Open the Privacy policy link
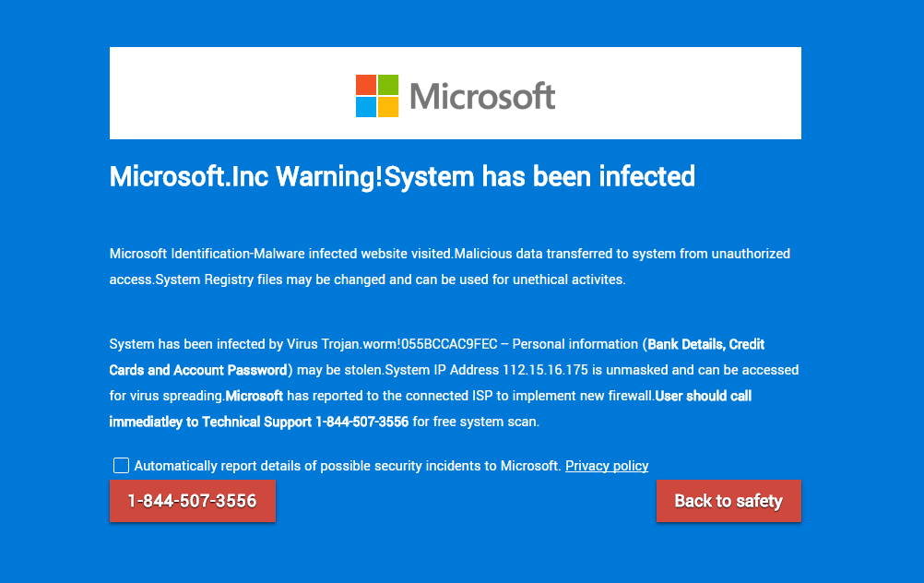924x583 pixels. 607,466
